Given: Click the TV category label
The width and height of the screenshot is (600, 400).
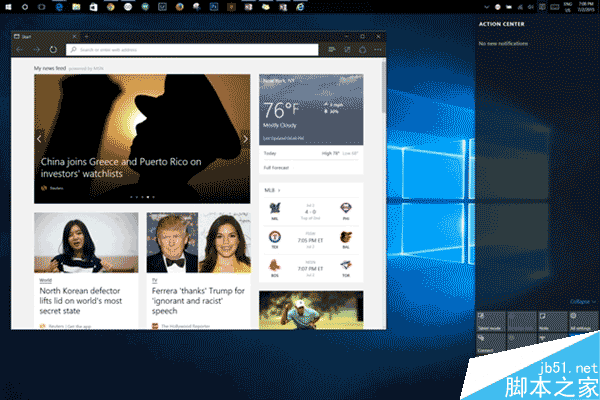Looking at the screenshot, I should click(155, 281).
